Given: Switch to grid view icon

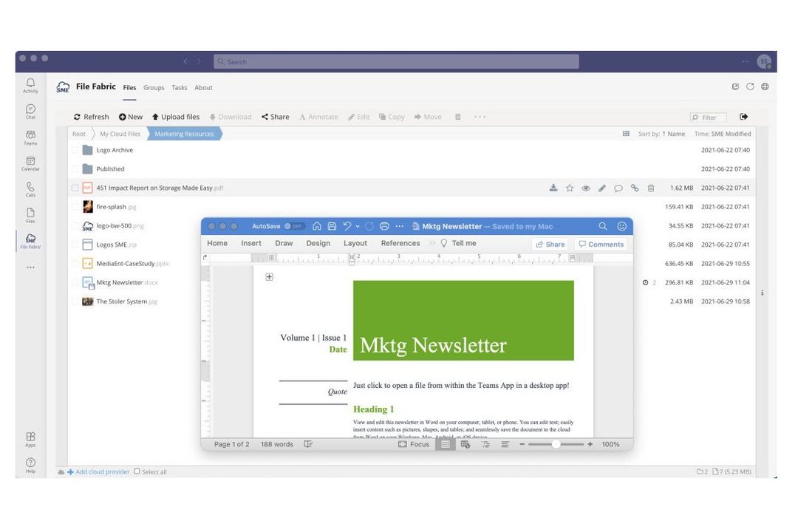Looking at the screenshot, I should pos(626,134).
